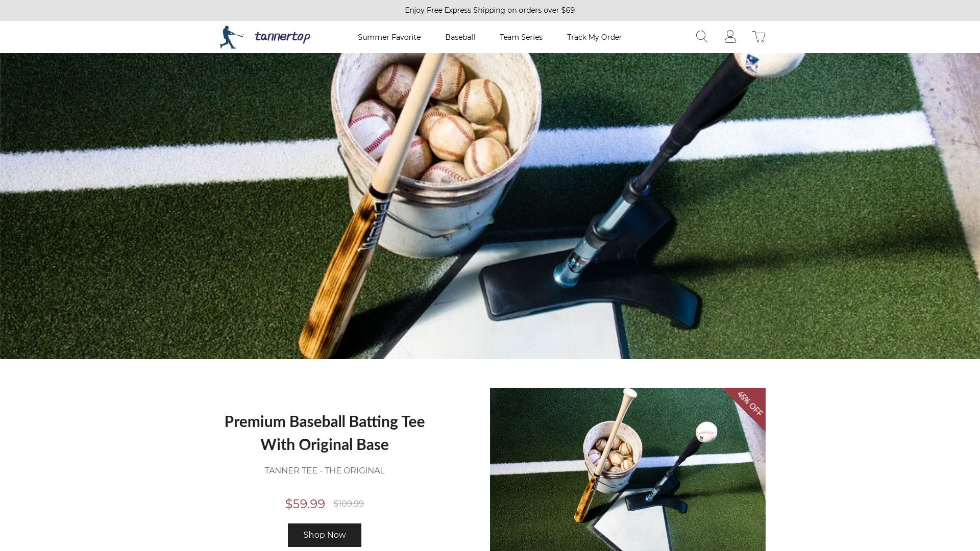The width and height of the screenshot is (980, 551).
Task: Click the TANNER TEE - THE ORIGINAL subtitle
Action: [x=325, y=471]
